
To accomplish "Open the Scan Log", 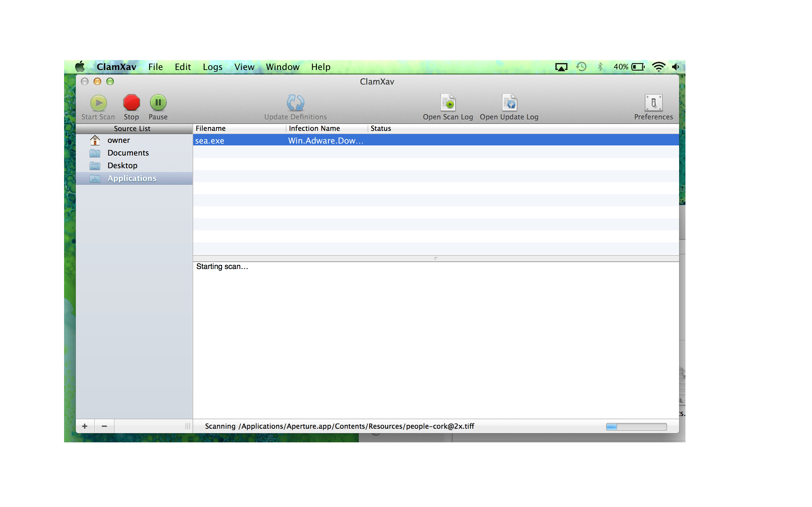I will pos(448,103).
